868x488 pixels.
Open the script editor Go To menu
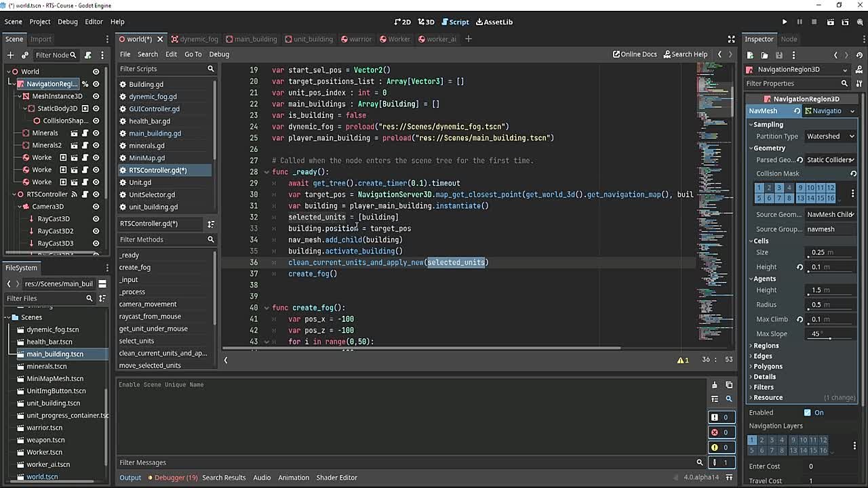[x=193, y=54]
